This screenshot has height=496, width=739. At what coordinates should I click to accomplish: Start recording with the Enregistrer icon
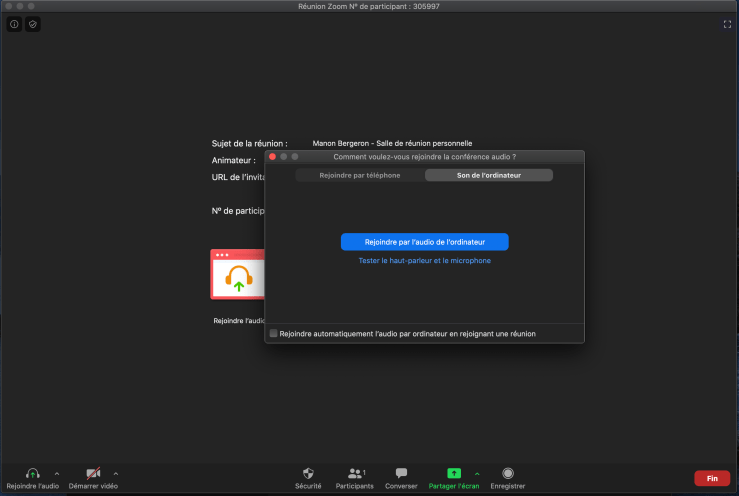[508, 473]
